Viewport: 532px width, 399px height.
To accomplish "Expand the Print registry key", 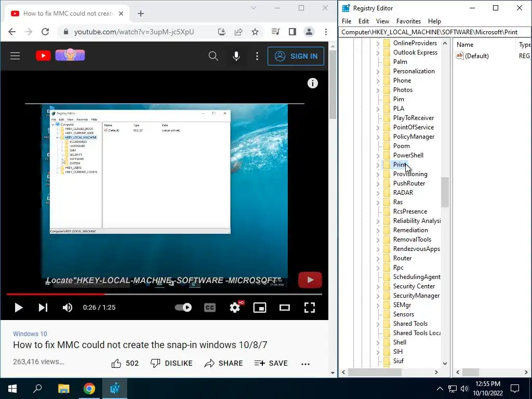I will (x=378, y=165).
